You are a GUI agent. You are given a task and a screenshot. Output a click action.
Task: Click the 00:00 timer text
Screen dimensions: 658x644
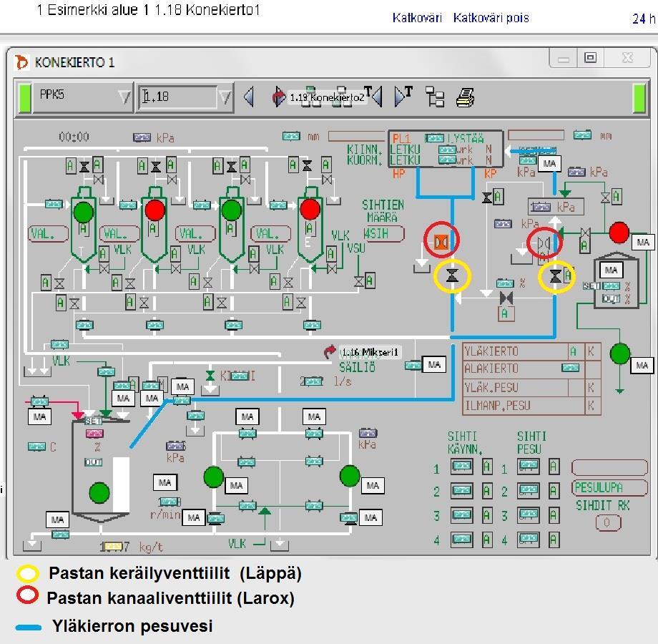tap(74, 137)
